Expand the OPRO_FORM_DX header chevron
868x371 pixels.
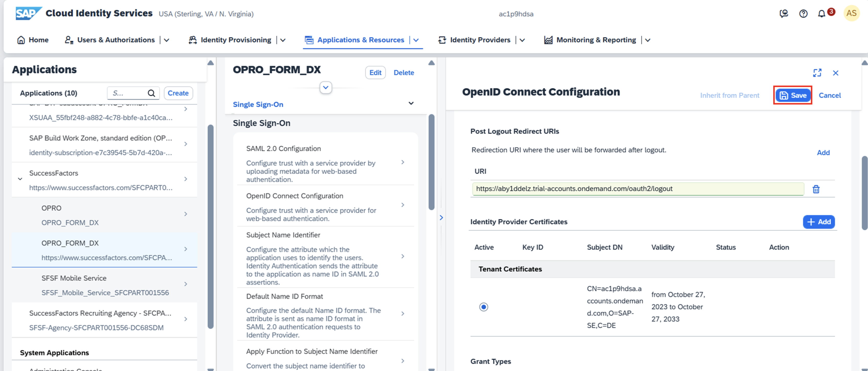(x=326, y=88)
